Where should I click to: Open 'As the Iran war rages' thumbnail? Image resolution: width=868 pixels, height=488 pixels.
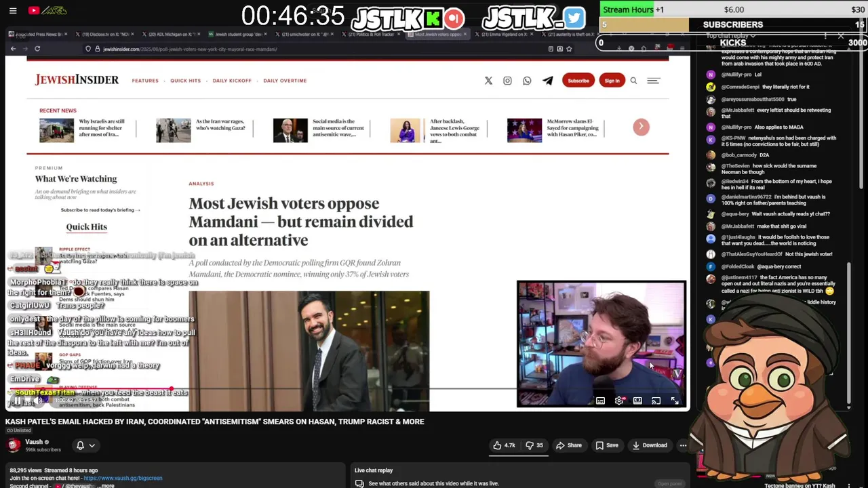[x=173, y=130]
